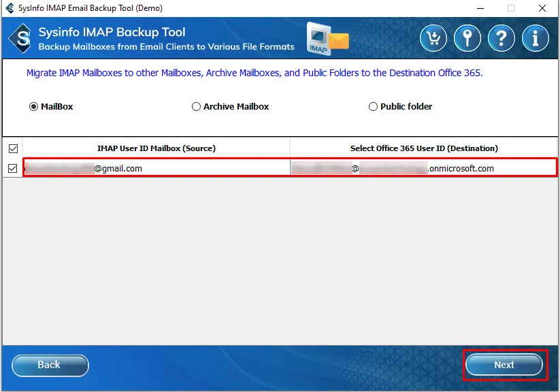The image size is (560, 392).
Task: Open the onmicrosoft.com destination user cell
Action: tap(423, 168)
